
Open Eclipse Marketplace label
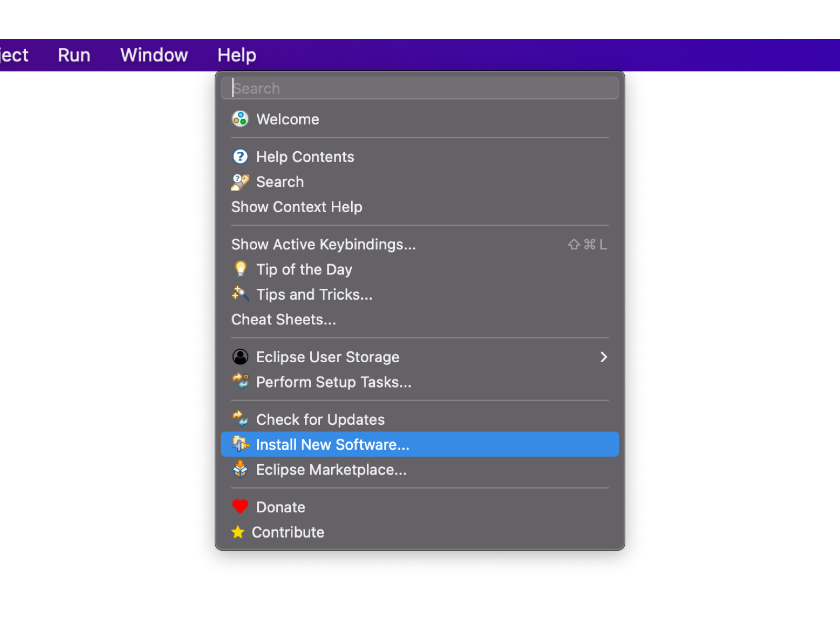point(331,470)
